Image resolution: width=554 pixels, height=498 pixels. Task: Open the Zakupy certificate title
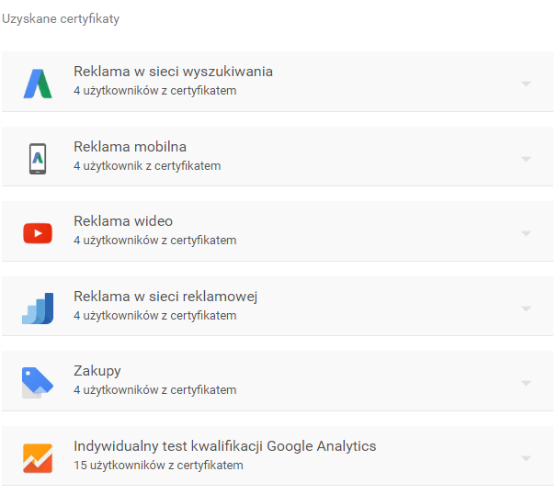[97, 371]
